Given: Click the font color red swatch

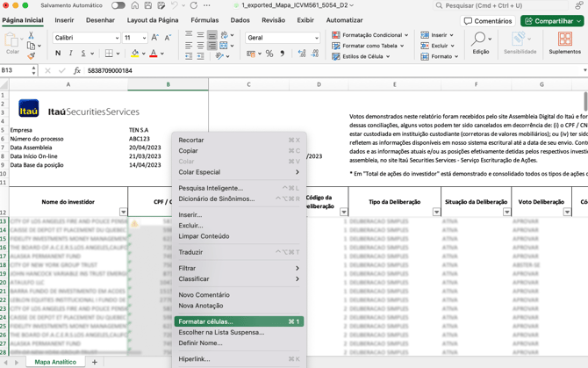Looking at the screenshot, I should coord(154,54).
